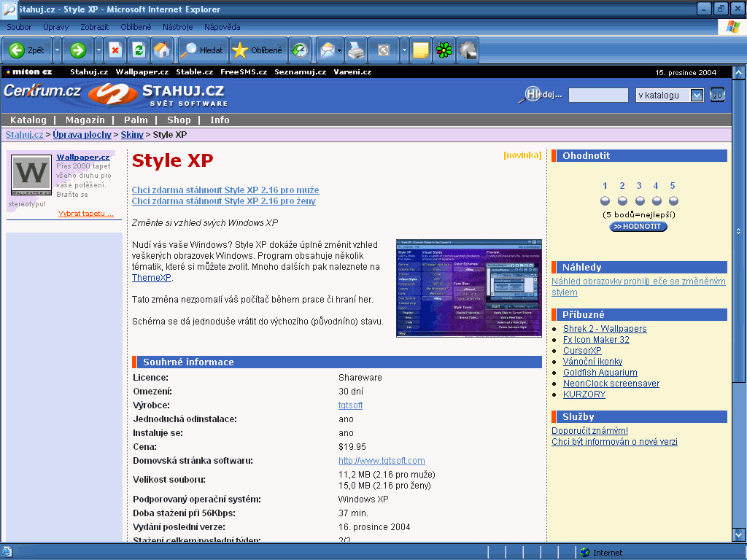Select rating 1 radio button
The width and height of the screenshot is (747, 560).
(x=605, y=201)
